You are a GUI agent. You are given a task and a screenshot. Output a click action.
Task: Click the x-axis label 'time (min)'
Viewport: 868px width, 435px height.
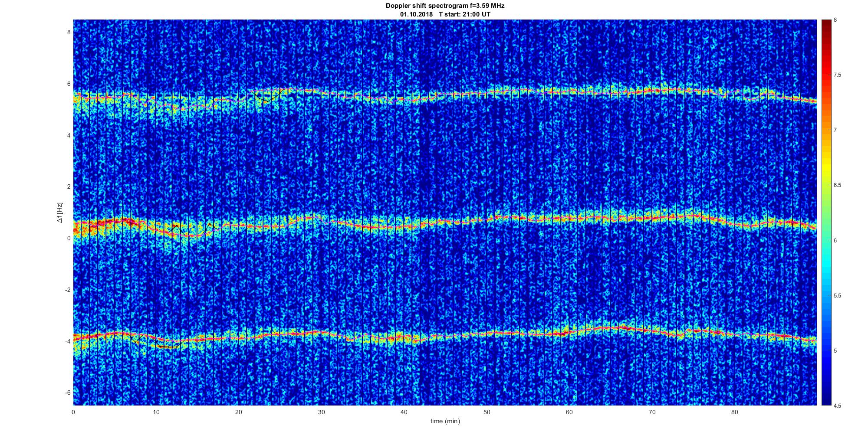click(445, 421)
